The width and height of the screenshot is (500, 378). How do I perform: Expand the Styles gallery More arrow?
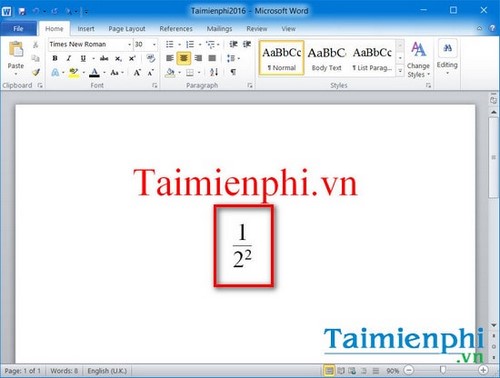pyautogui.click(x=400, y=71)
